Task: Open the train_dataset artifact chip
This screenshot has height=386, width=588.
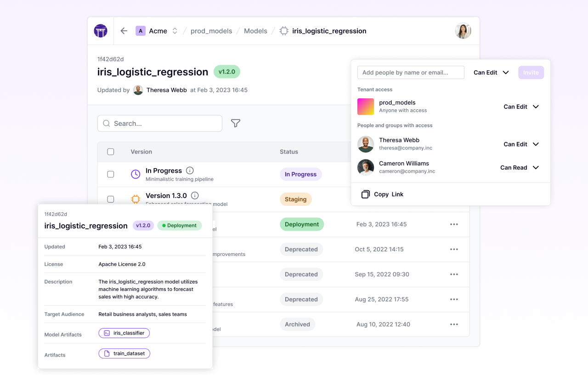Action: [x=124, y=353]
